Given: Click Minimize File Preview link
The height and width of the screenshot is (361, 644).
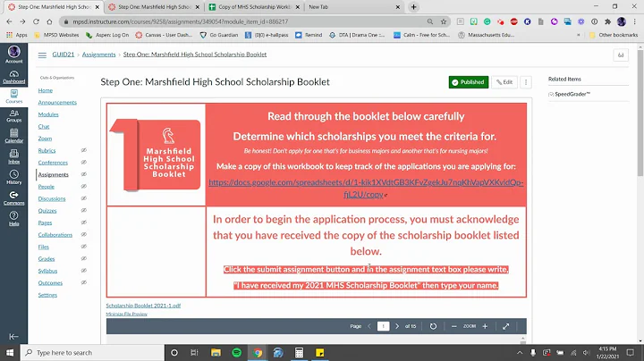Looking at the screenshot, I should coord(126,314).
